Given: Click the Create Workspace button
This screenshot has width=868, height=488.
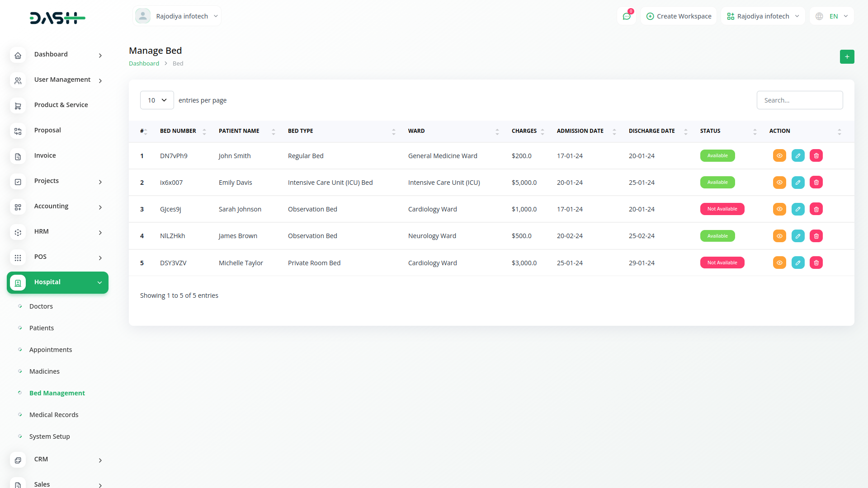Looking at the screenshot, I should [679, 16].
